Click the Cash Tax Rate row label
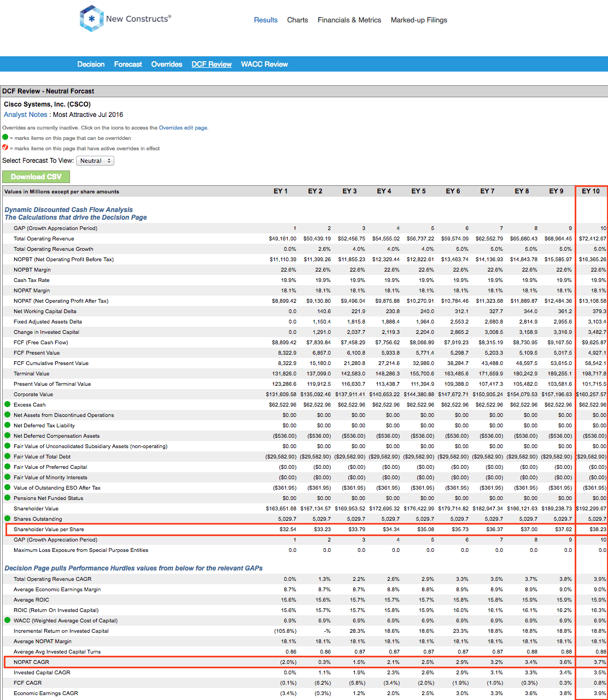The image size is (608, 700). click(x=32, y=280)
